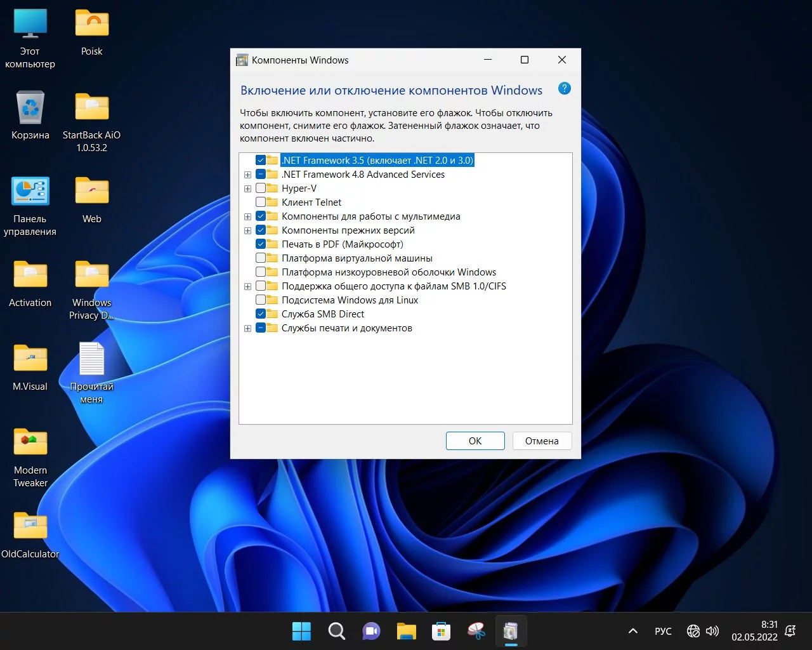Expand the Службы печати и документов node
The height and width of the screenshot is (650, 812).
click(247, 328)
